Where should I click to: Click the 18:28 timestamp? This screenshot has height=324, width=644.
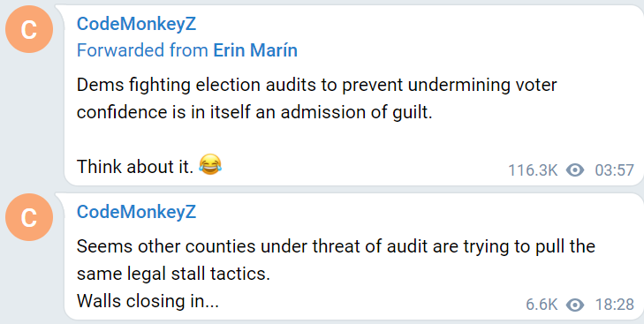click(x=615, y=305)
